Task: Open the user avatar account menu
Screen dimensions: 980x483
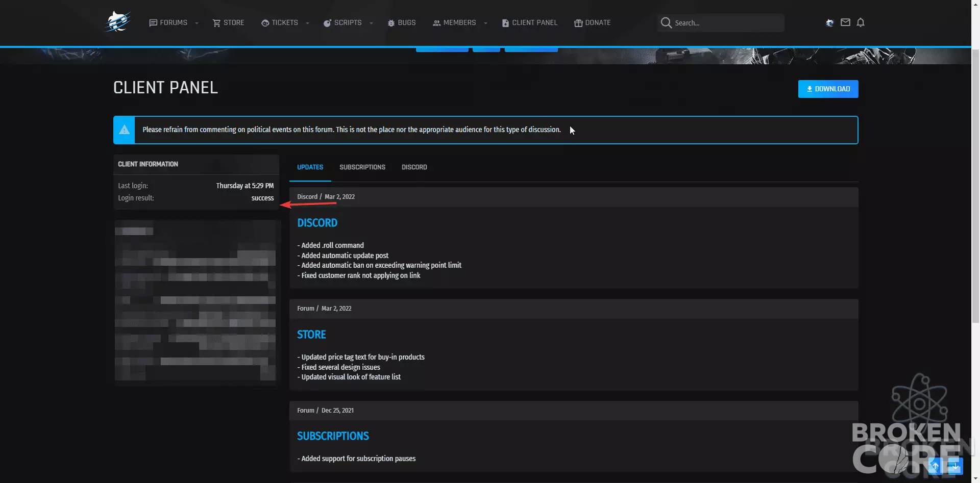Action: 829,22
